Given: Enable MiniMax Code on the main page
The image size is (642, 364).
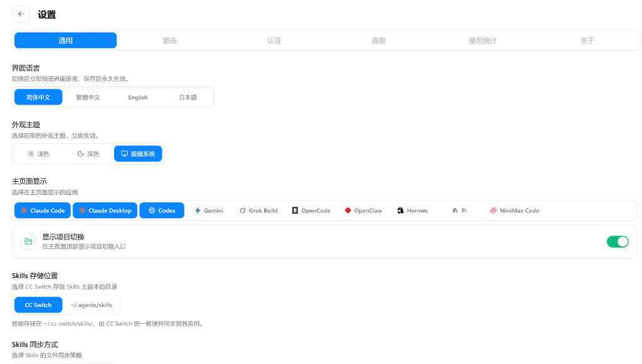Looking at the screenshot, I should 514,211.
